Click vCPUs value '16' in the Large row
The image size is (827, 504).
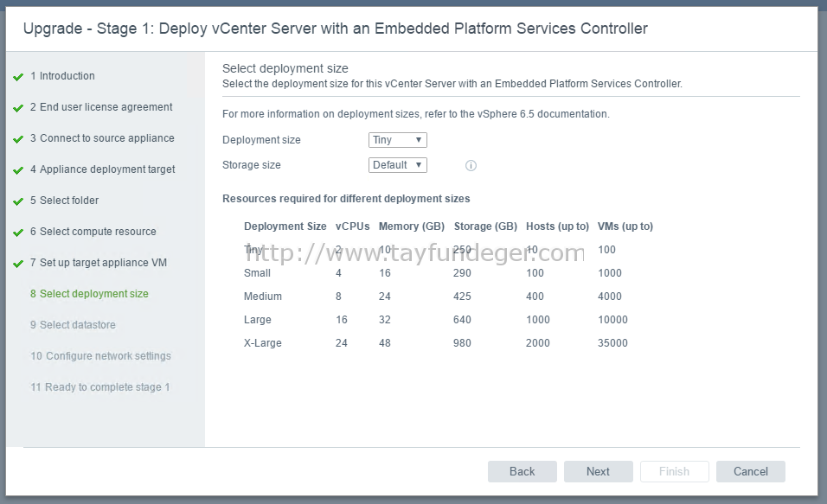coord(341,320)
